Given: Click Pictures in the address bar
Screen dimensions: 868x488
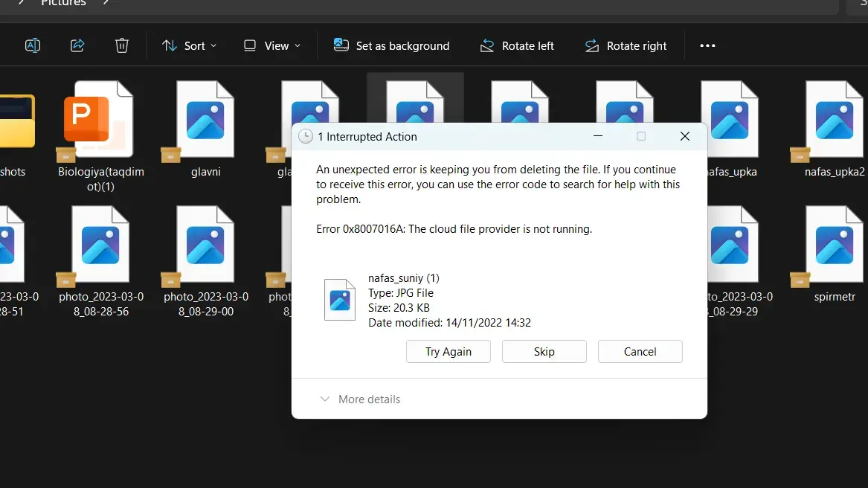Looking at the screenshot, I should coord(63,4).
